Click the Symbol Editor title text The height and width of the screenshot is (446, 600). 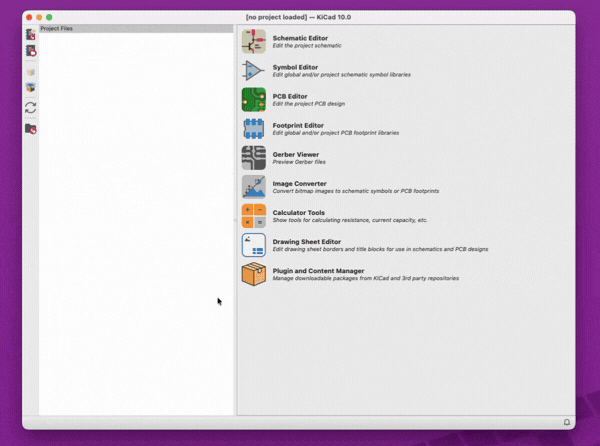pyautogui.click(x=295, y=67)
